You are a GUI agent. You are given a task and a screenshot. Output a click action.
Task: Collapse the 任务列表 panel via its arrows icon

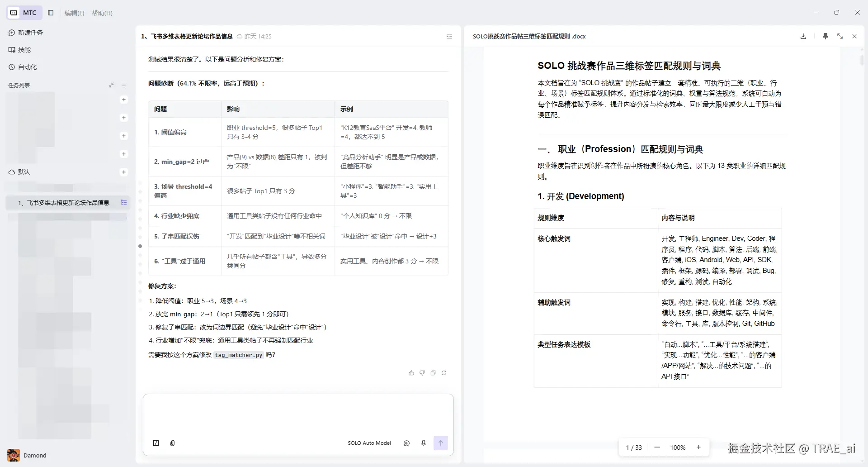[111, 85]
